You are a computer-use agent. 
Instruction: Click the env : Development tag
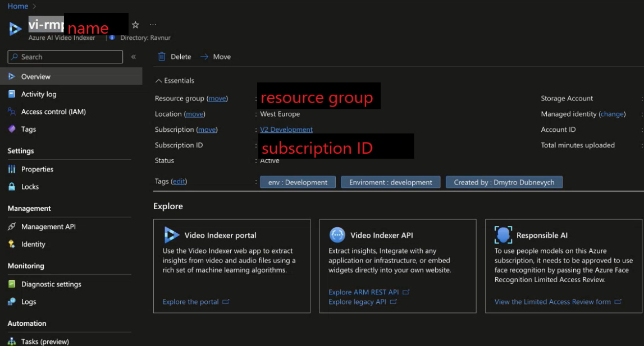pyautogui.click(x=298, y=182)
